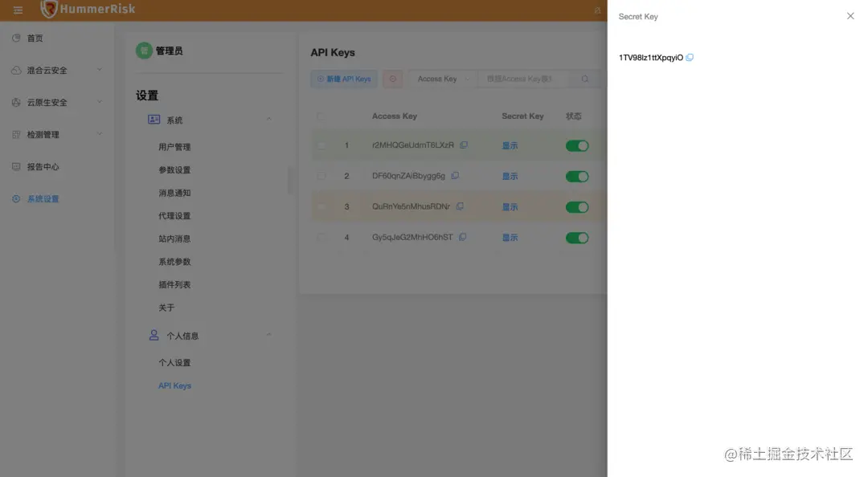Toggle the select-all header checkbox
The height and width of the screenshot is (477, 868).
pyautogui.click(x=321, y=116)
